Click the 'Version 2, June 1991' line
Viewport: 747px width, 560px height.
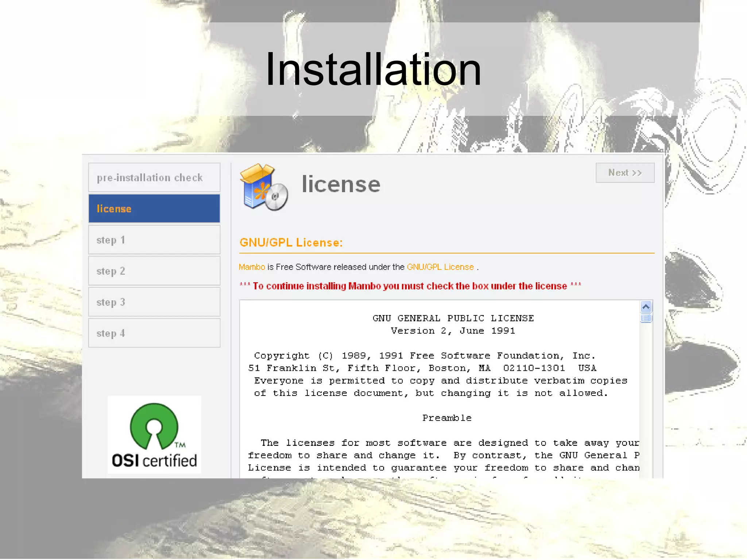tap(453, 331)
